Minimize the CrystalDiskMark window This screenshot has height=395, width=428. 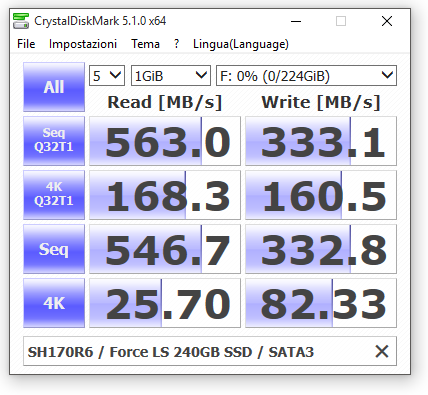click(x=296, y=21)
